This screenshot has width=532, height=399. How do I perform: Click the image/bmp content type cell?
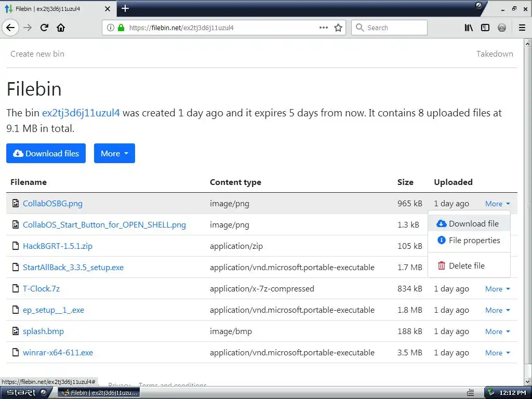click(x=231, y=331)
